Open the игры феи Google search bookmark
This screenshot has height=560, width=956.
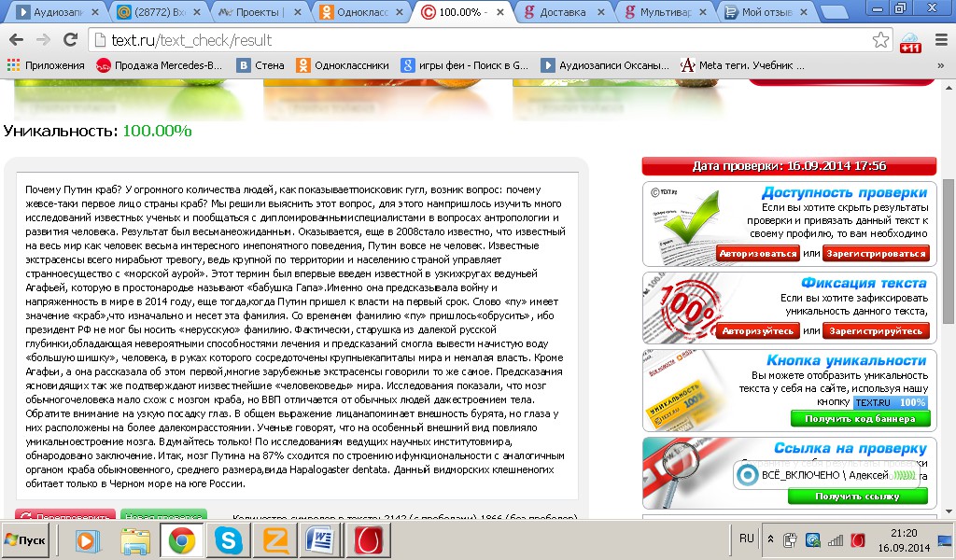pos(465,65)
